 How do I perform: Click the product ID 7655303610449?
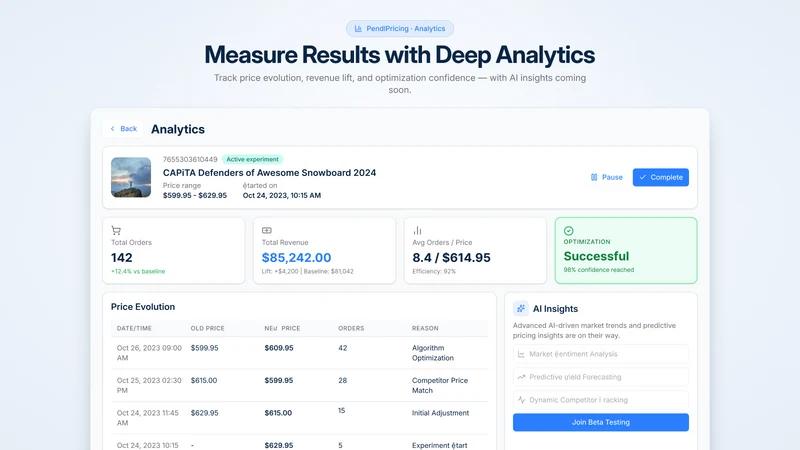[x=190, y=159]
